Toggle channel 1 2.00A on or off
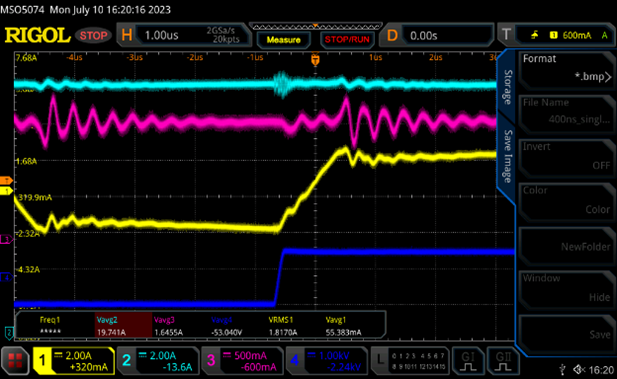Viewport: 617px width, 379px height. [74, 361]
